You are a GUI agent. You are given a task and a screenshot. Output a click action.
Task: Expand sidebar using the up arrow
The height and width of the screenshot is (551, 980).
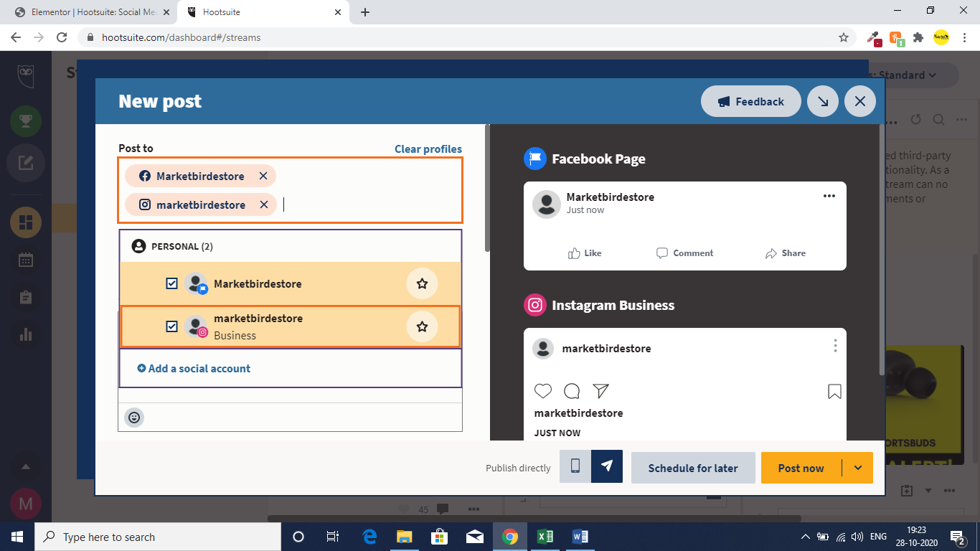click(x=26, y=467)
